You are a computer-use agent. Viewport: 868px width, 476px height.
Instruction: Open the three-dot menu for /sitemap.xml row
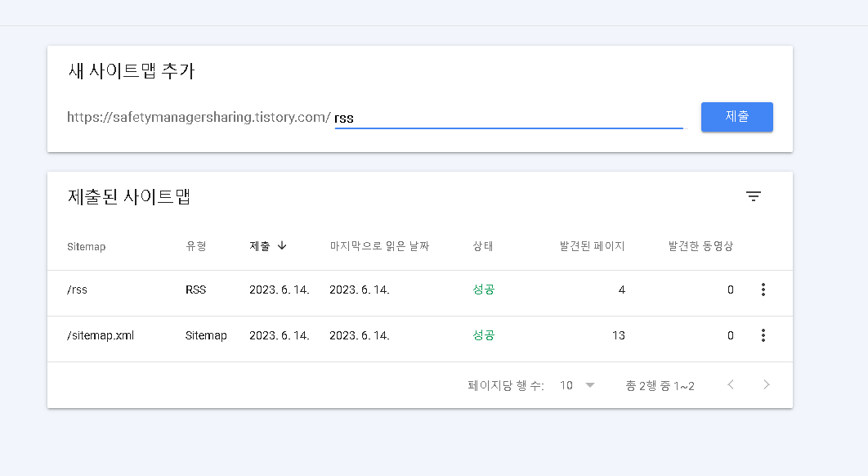(x=763, y=335)
